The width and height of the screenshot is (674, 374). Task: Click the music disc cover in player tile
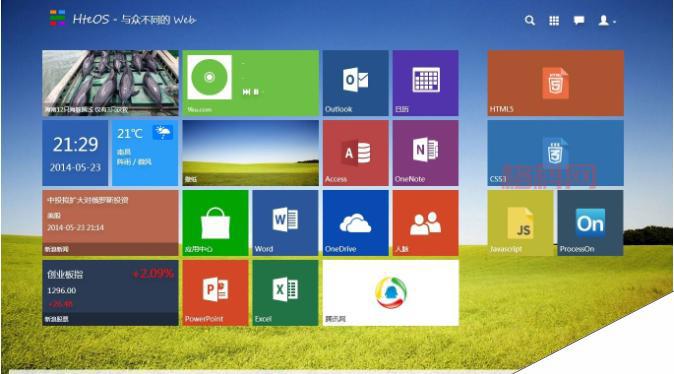coord(209,77)
